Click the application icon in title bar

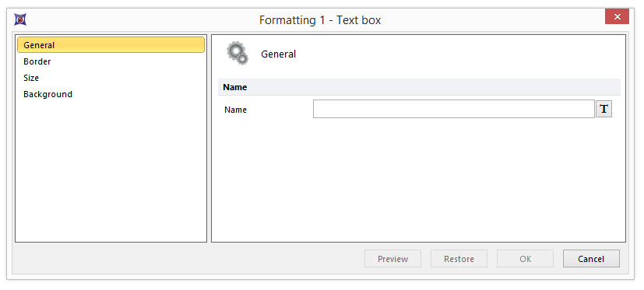click(20, 19)
